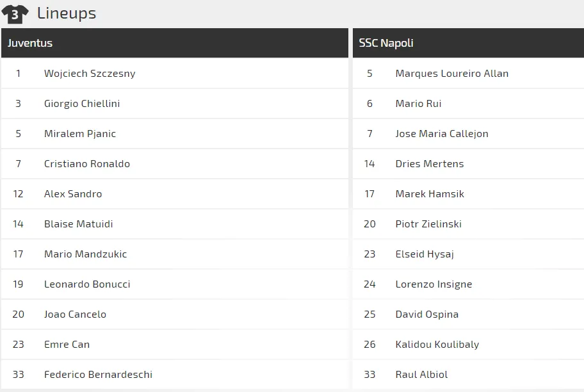Select the Juventus team header
The width and height of the screenshot is (584, 392).
click(30, 44)
